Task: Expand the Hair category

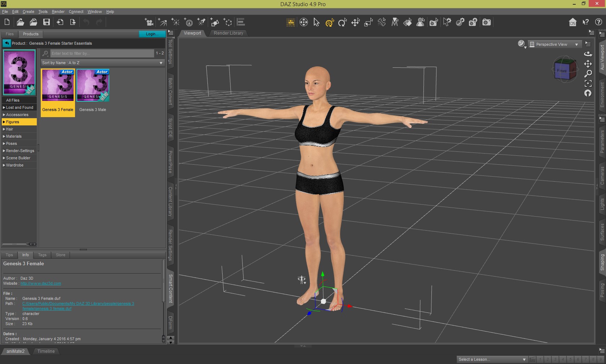Action: (x=19, y=129)
